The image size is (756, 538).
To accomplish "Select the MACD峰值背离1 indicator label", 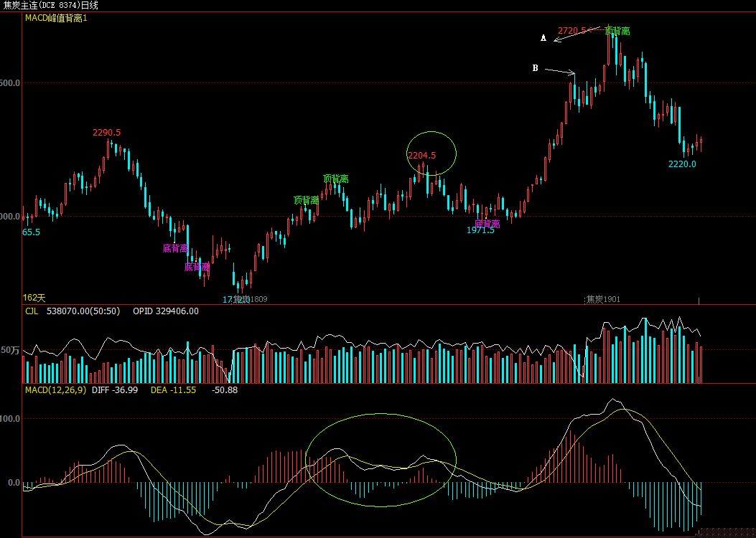I will [x=56, y=17].
